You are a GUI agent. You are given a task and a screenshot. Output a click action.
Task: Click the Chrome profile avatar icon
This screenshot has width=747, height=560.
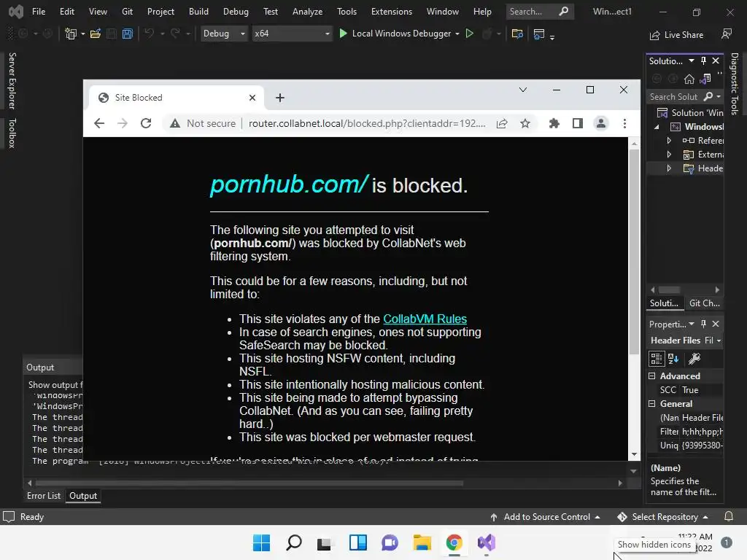pos(601,123)
